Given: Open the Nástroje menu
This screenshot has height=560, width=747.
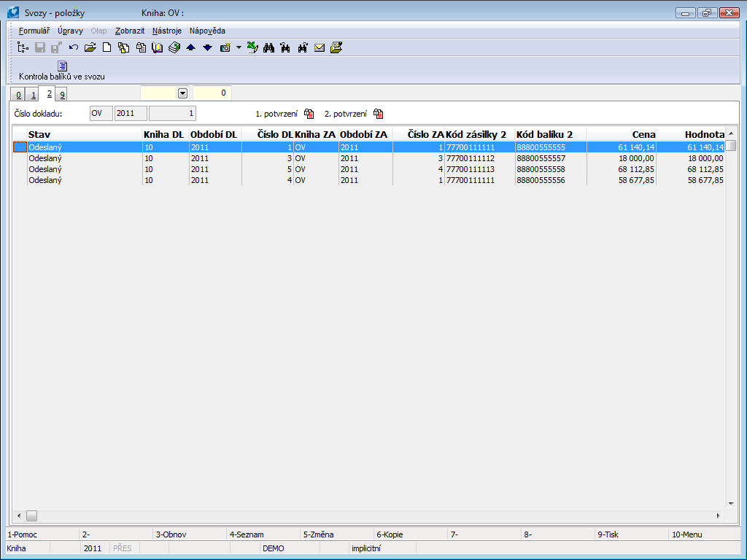Looking at the screenshot, I should pos(167,31).
